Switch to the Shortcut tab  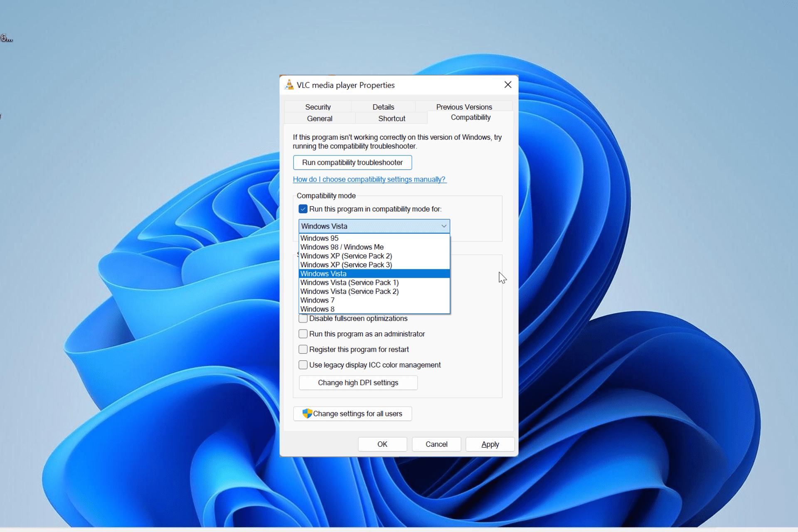click(391, 118)
